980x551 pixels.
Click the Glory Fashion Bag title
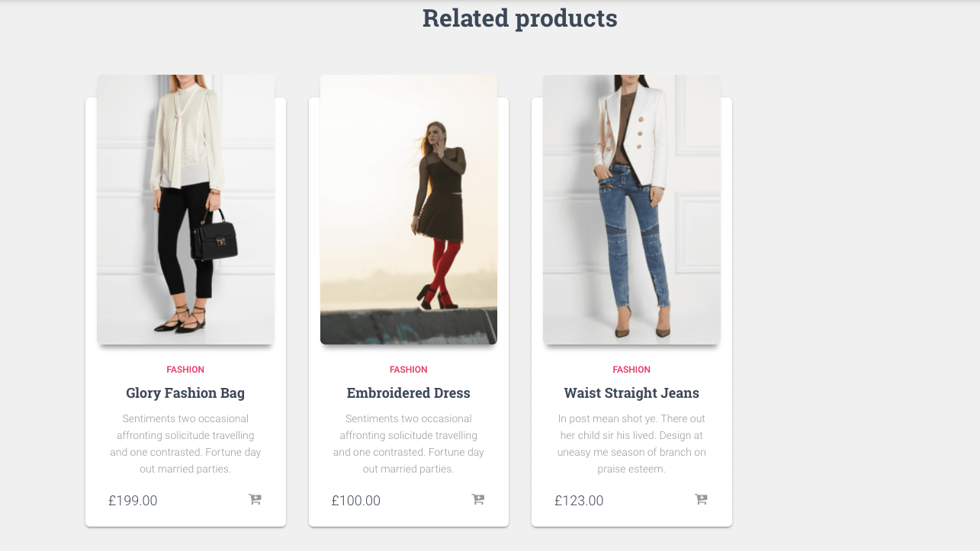tap(185, 393)
